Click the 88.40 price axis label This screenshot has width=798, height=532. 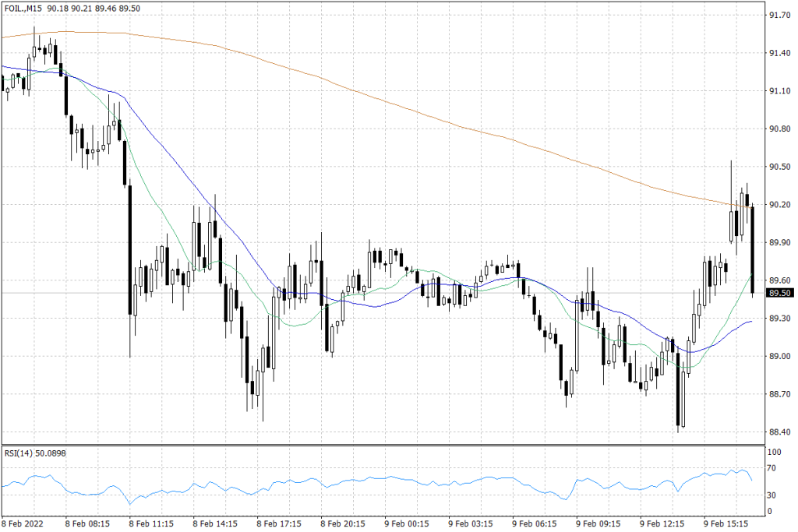coord(780,432)
